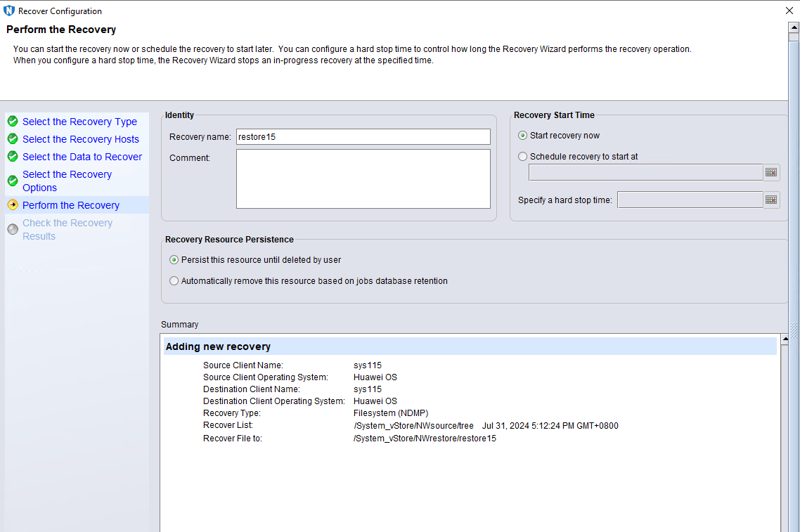Viewport: 800px width, 532px height.
Task: Click Recovery Type value Filesystem (NDMP)
Action: pyautogui.click(x=391, y=413)
